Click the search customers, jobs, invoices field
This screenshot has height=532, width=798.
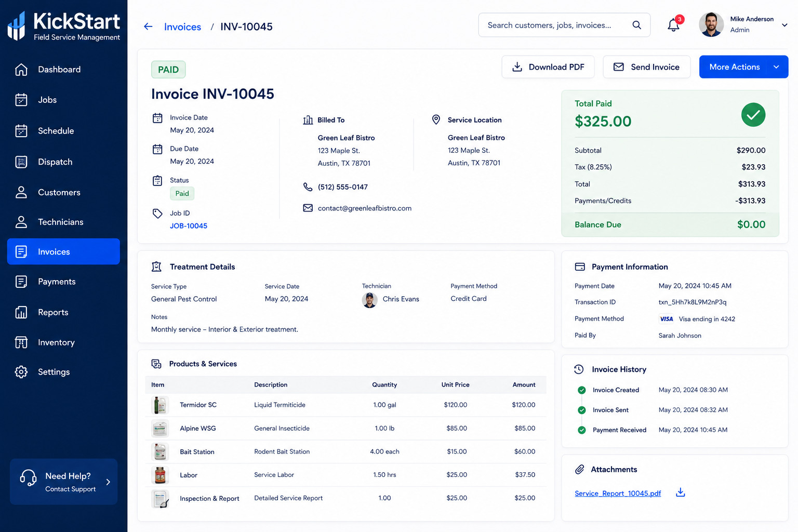pyautogui.click(x=564, y=25)
